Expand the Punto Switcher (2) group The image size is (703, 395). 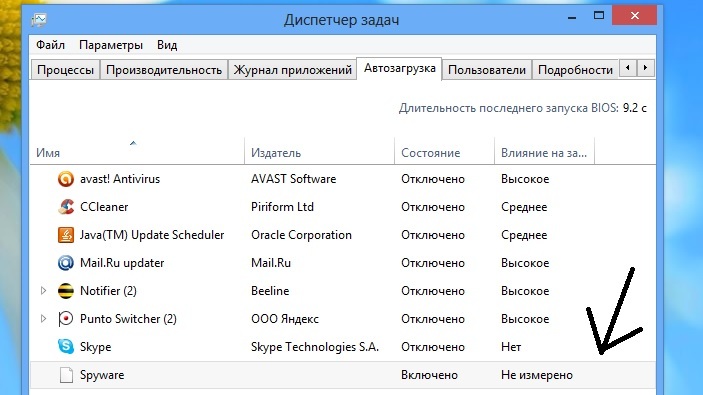[x=43, y=319]
